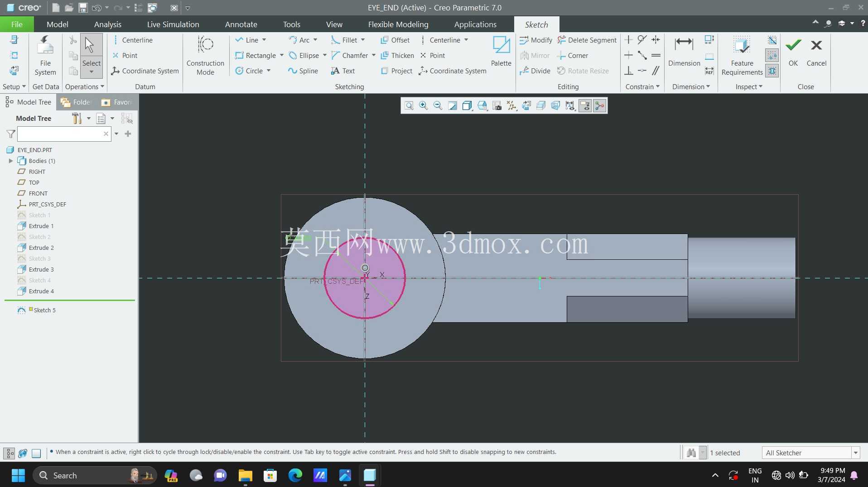Open the Circle tool dropdown arrow
The width and height of the screenshot is (868, 487).
[x=269, y=71]
